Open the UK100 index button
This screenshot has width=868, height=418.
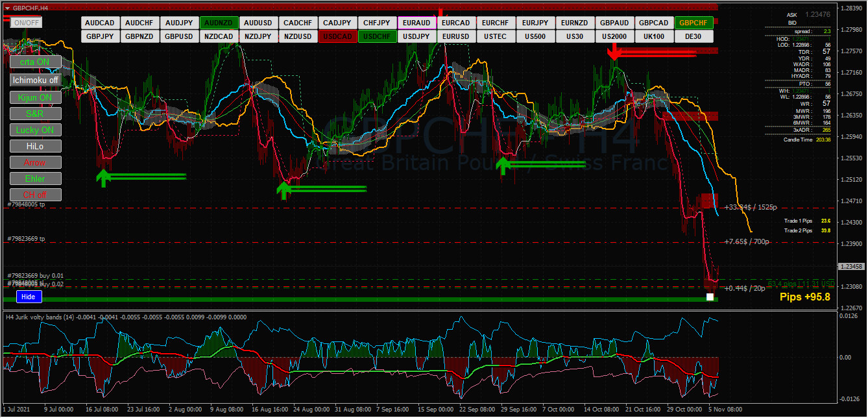point(654,36)
